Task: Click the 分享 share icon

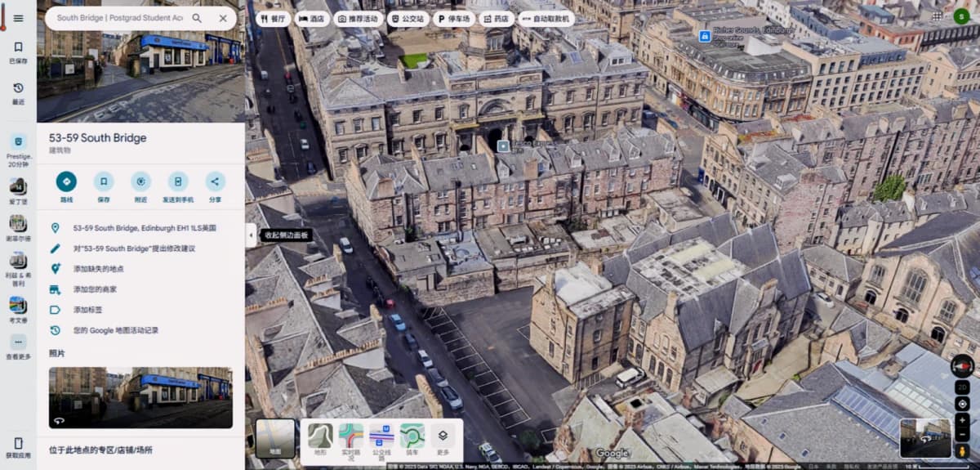Action: pos(215,181)
